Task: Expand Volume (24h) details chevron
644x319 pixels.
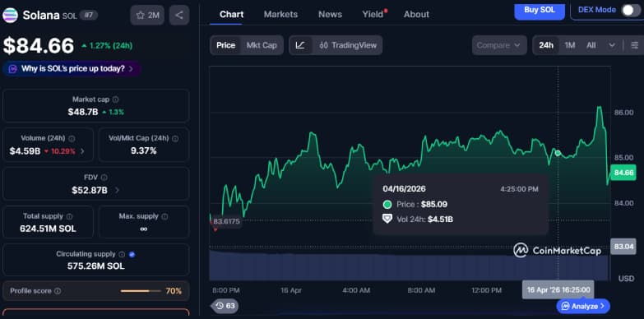Action: pyautogui.click(x=82, y=151)
